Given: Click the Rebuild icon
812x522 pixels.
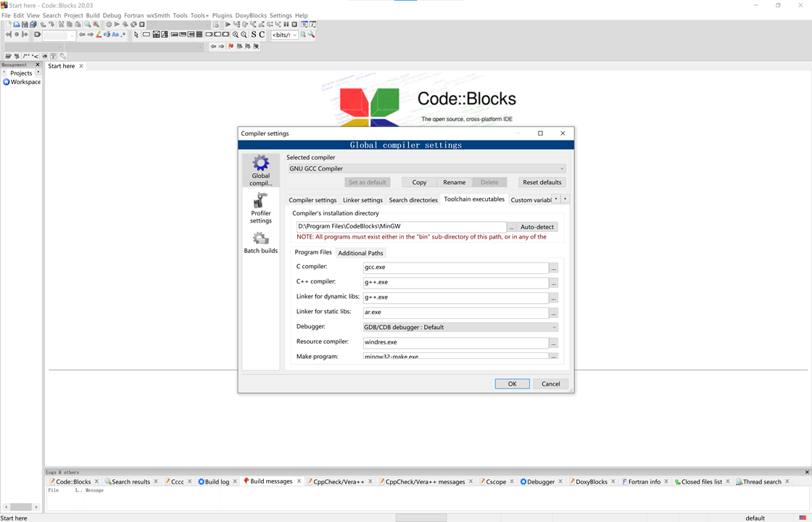Looking at the screenshot, I should click(x=133, y=25).
